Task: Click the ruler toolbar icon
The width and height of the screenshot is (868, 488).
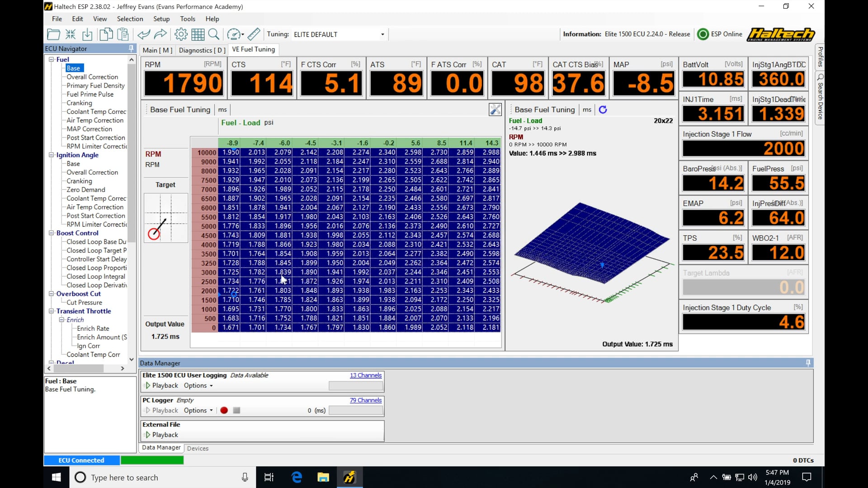Action: coord(254,34)
